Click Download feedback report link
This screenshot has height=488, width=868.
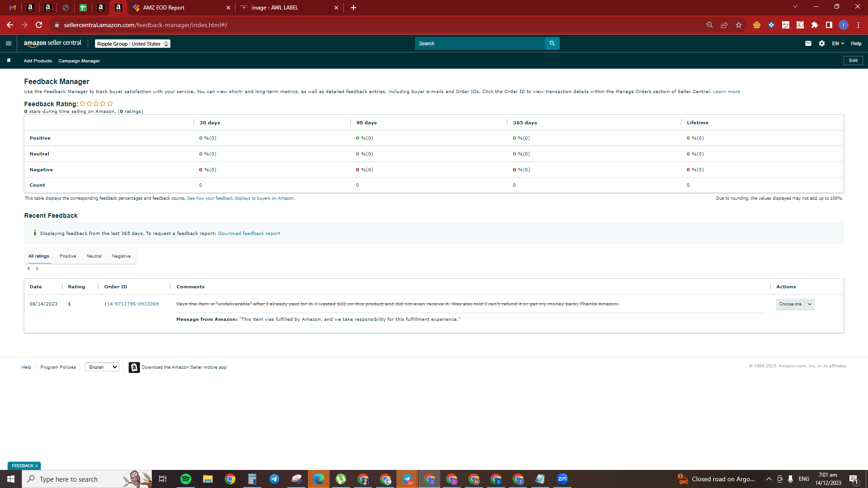(249, 234)
